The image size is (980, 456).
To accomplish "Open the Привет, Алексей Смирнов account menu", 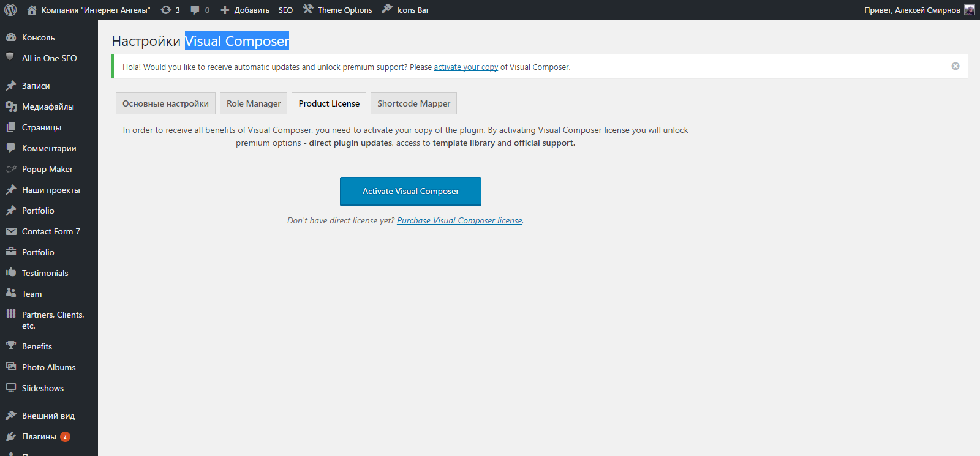I will 912,10.
